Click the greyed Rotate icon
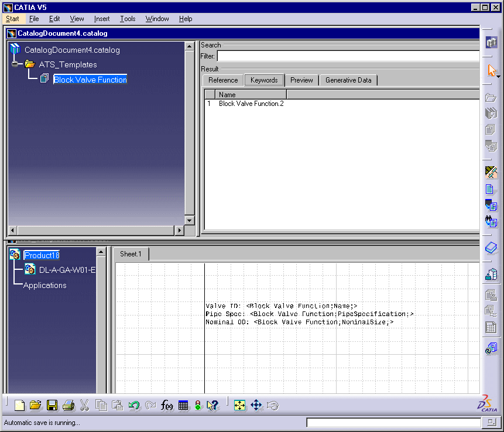504x432 pixels. [273, 405]
